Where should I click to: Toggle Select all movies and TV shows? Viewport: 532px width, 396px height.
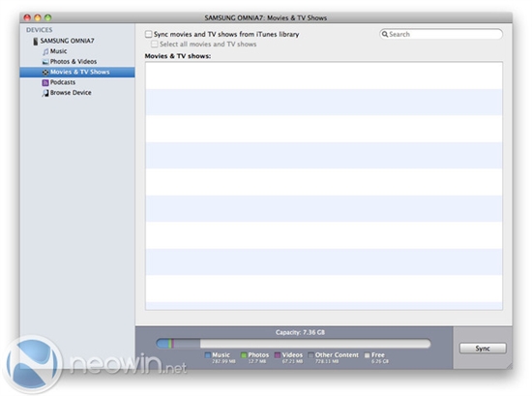155,45
